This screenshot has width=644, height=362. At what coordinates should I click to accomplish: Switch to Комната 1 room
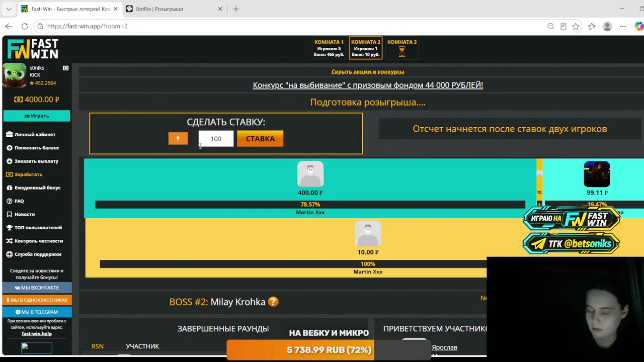[329, 48]
